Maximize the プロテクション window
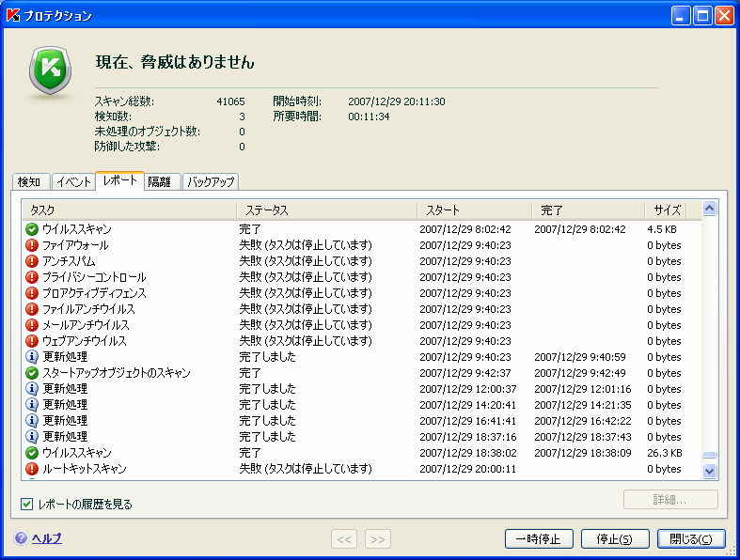 702,16
